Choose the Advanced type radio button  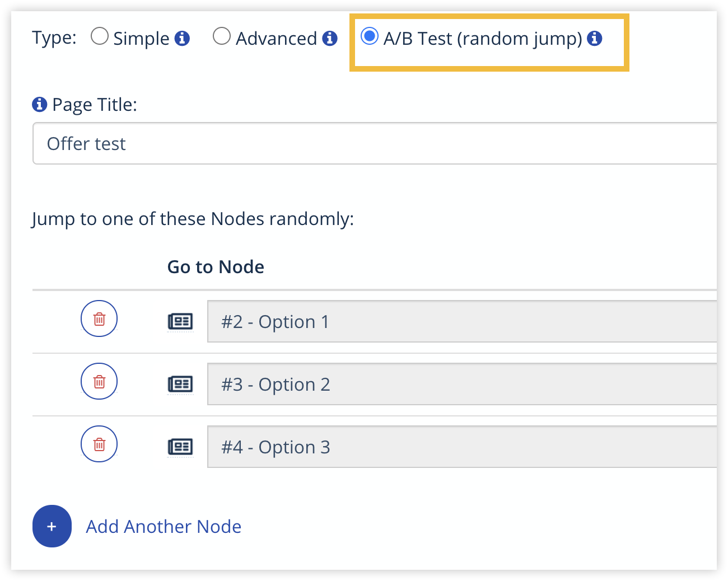click(x=222, y=36)
